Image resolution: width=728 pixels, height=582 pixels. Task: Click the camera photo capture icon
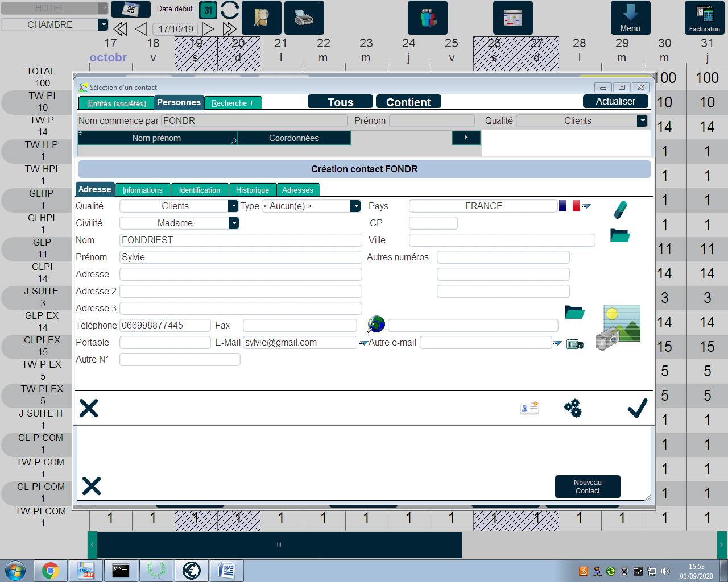(x=574, y=343)
